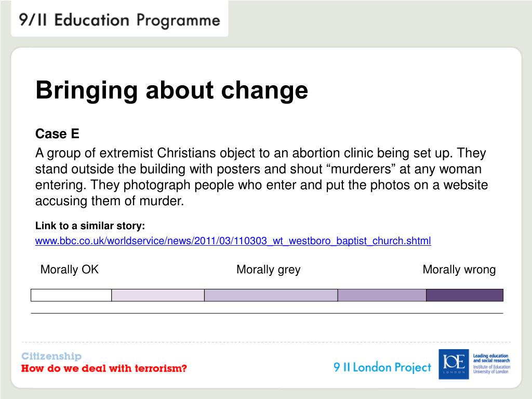This screenshot has width=532, height=399.
Task: Click the Institute of Education University text
Action: 491,369
